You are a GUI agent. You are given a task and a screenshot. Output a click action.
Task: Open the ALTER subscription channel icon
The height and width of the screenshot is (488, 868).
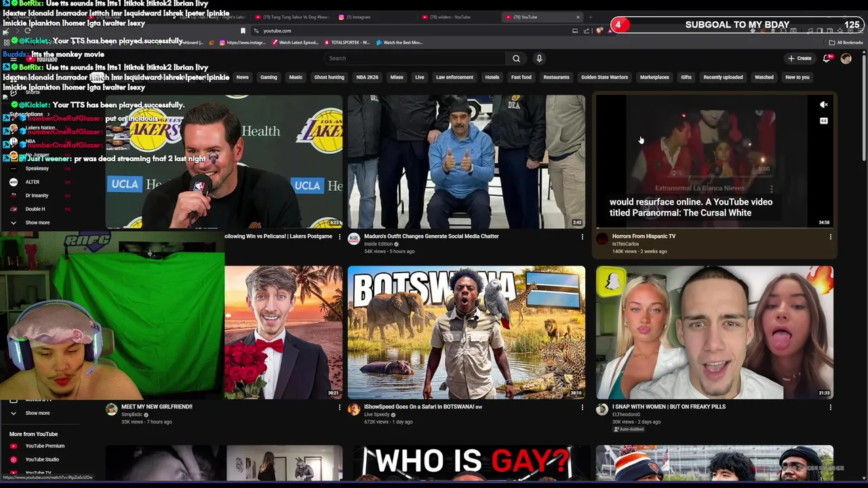click(x=14, y=182)
